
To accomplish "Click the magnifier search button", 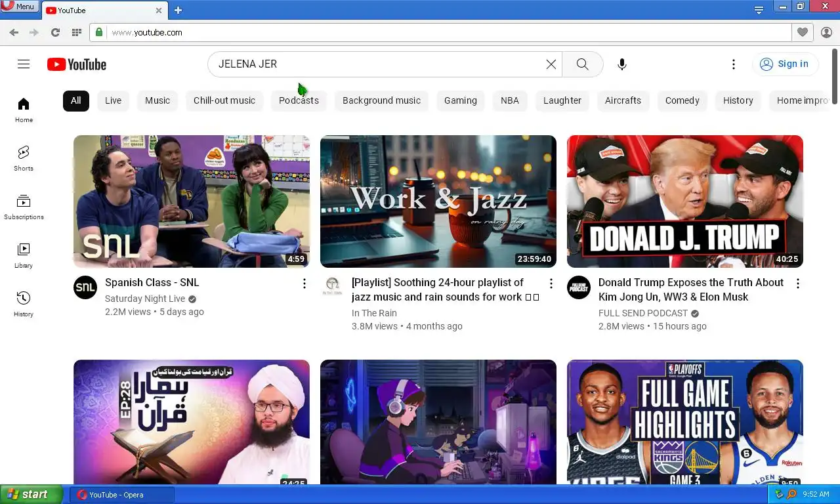I will click(583, 64).
